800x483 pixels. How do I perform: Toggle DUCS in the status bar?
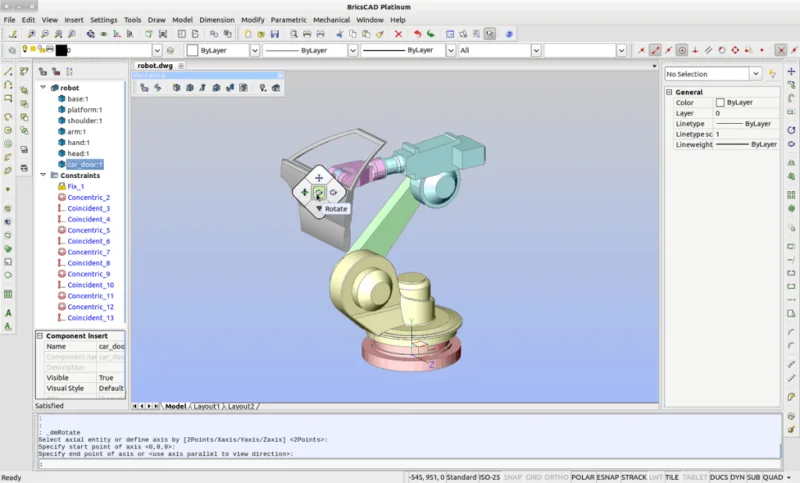pyautogui.click(x=719, y=477)
